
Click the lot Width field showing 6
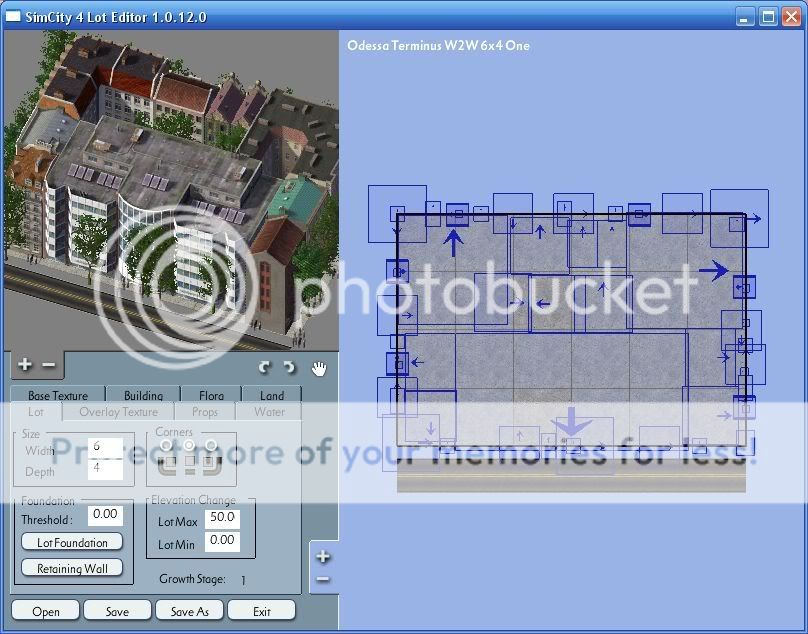[105, 447]
